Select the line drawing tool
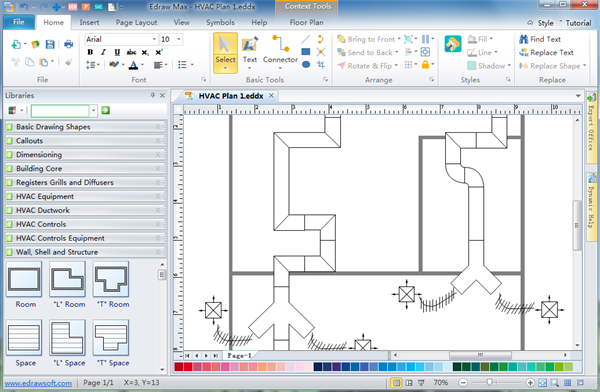This screenshot has width=600, height=392. click(305, 39)
